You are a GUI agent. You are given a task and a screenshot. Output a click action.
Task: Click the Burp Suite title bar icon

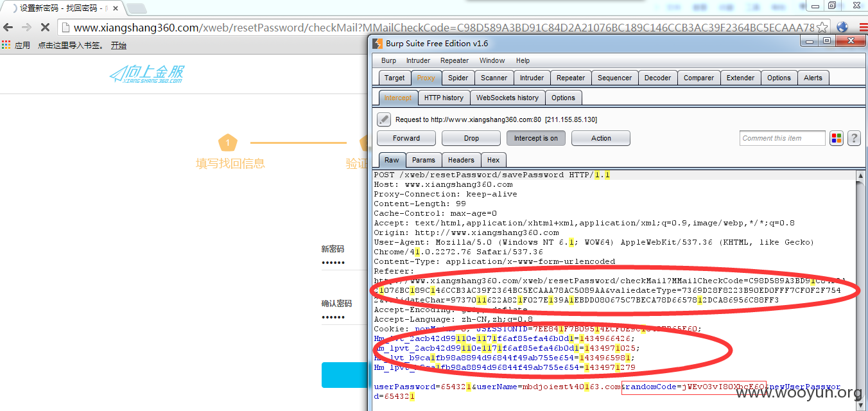[x=378, y=44]
